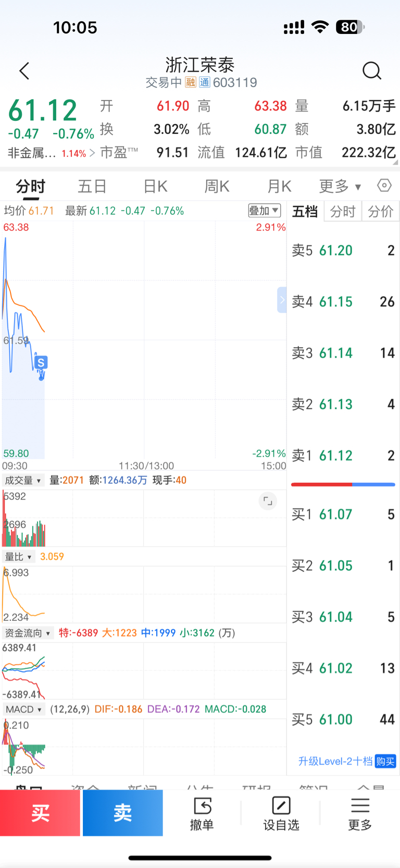
Task: Tap the 资金流向 line chart area
Action: [143, 670]
